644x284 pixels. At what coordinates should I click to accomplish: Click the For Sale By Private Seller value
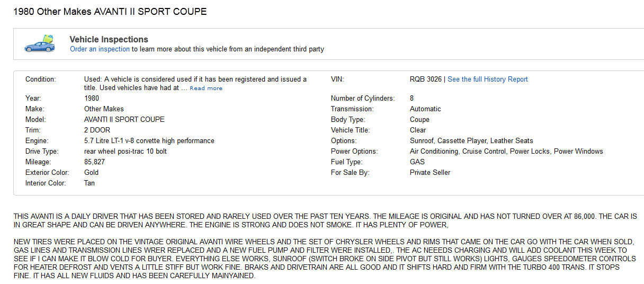point(430,173)
